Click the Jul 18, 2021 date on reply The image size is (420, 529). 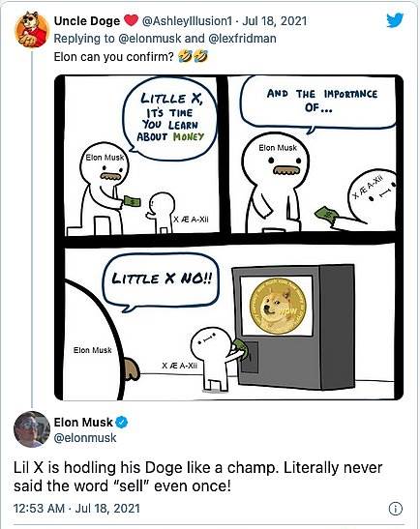(275, 21)
